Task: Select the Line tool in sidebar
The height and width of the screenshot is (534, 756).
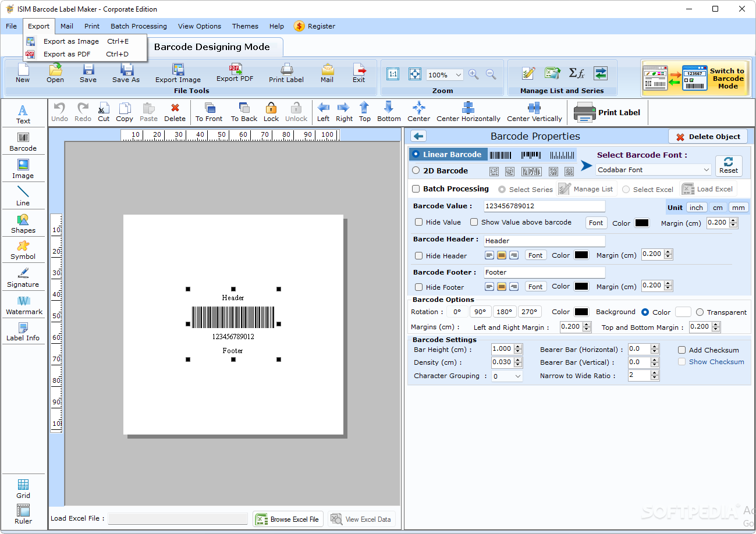Action: pos(23,196)
